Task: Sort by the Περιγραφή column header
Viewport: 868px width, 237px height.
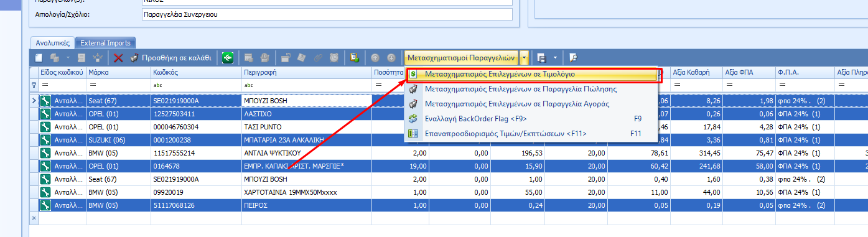Action: [x=306, y=73]
